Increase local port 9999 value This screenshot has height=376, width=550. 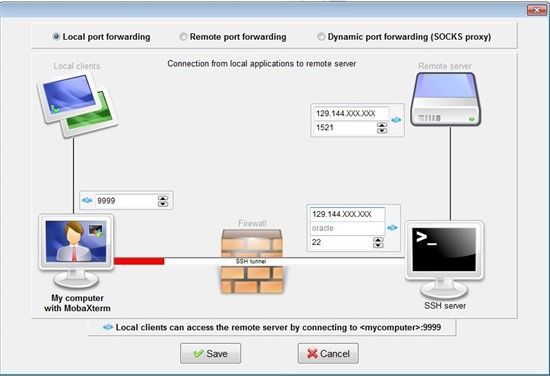pos(163,198)
